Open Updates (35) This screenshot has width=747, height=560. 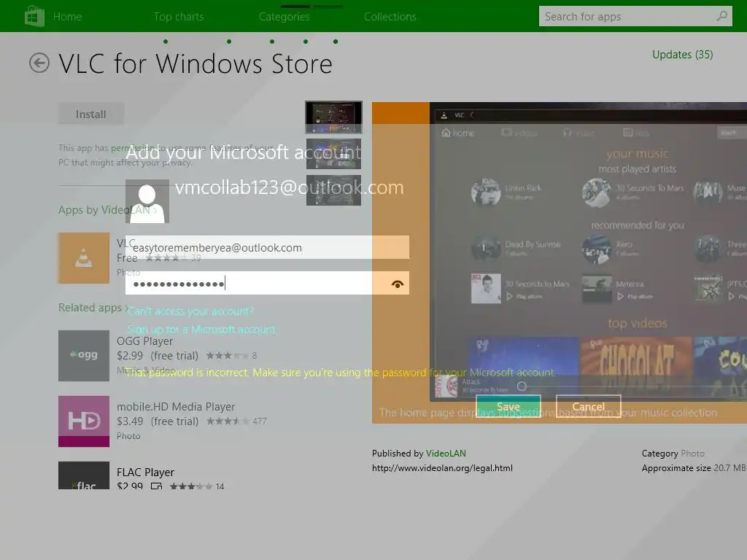click(682, 55)
